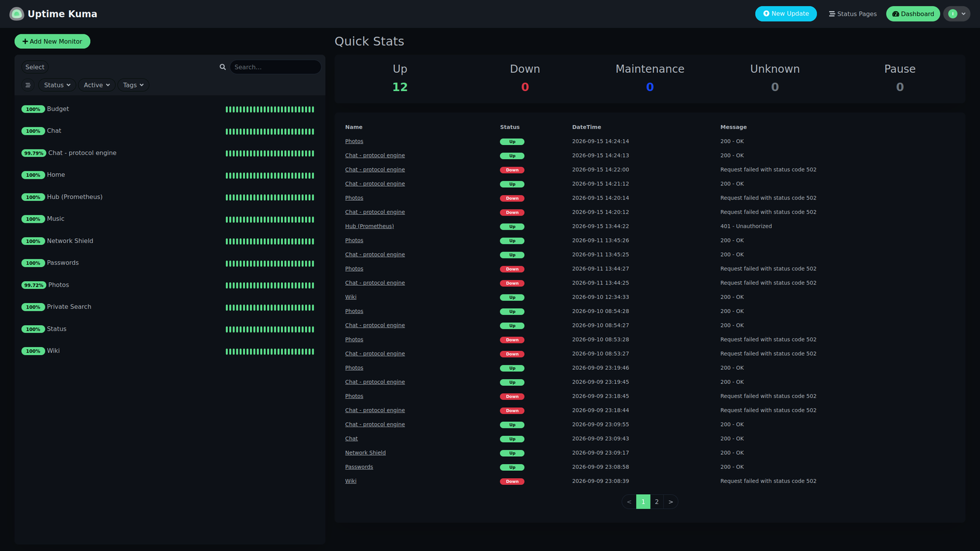Open the Wiki monitor in sidebar

170,351
